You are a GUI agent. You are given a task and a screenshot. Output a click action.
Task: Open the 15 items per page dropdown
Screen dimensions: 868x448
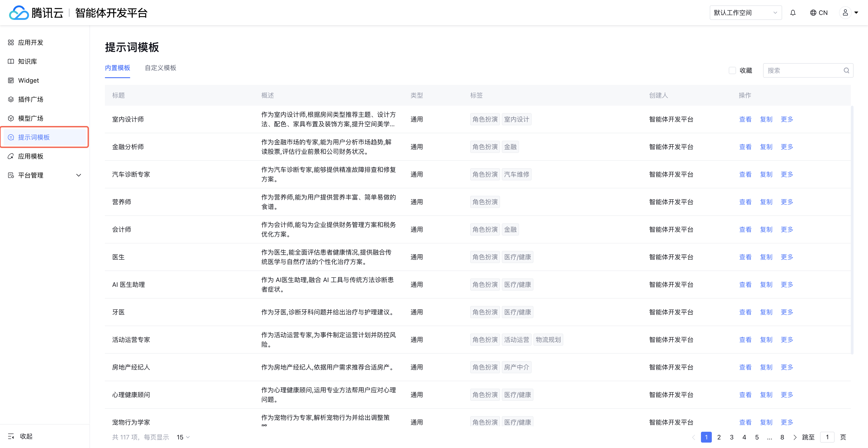coord(183,437)
